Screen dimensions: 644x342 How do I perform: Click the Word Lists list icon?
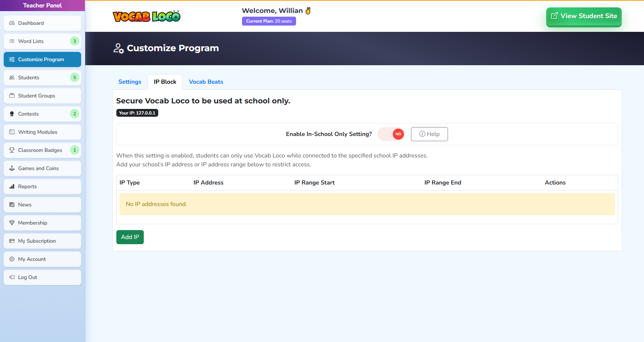(12, 41)
